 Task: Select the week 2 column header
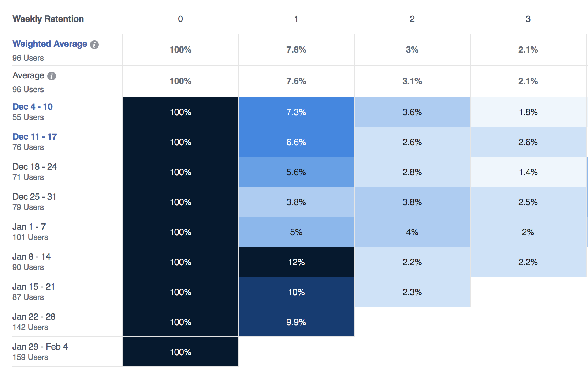pyautogui.click(x=412, y=19)
